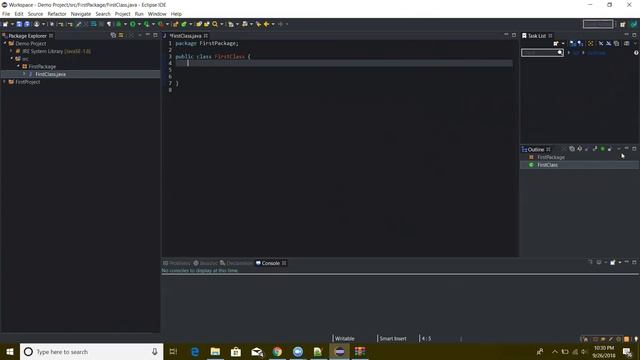Click the Save All toolbar icon
Image resolution: width=640 pixels, height=360 pixels.
pyautogui.click(x=27, y=24)
